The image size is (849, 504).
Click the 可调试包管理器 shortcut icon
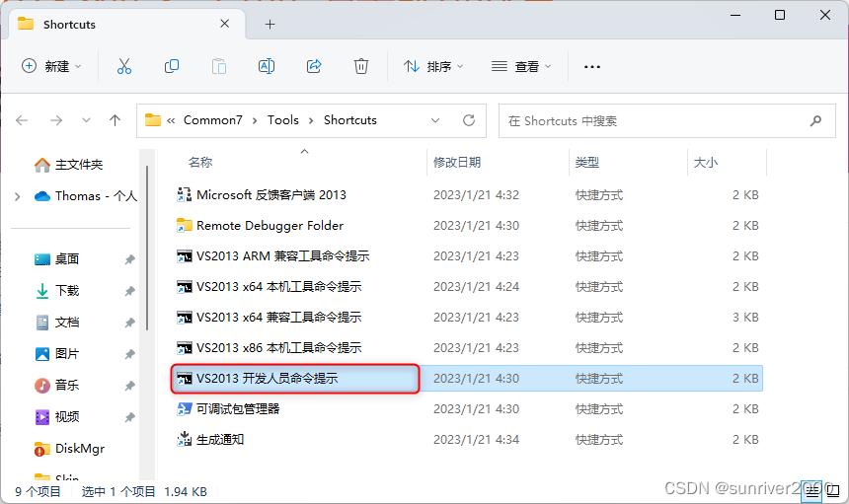pyautogui.click(x=184, y=409)
